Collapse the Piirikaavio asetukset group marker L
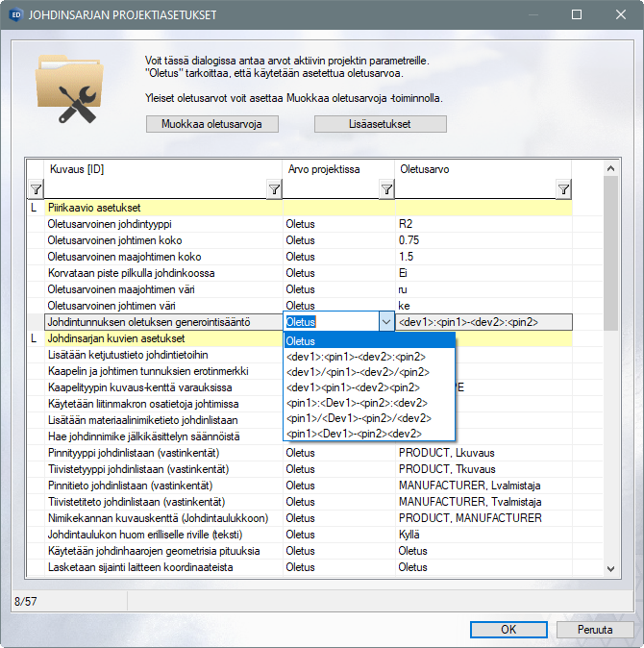644x648 pixels. point(34,208)
